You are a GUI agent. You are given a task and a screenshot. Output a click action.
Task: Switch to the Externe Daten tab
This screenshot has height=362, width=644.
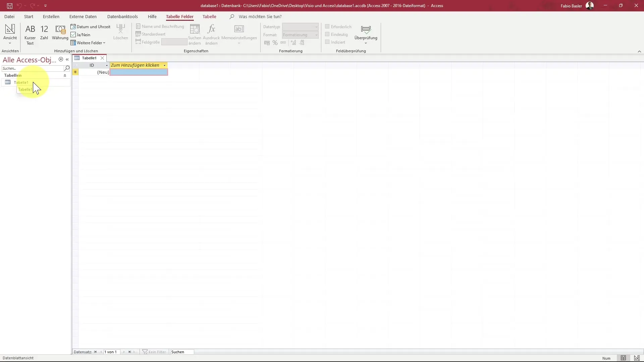pos(83,16)
